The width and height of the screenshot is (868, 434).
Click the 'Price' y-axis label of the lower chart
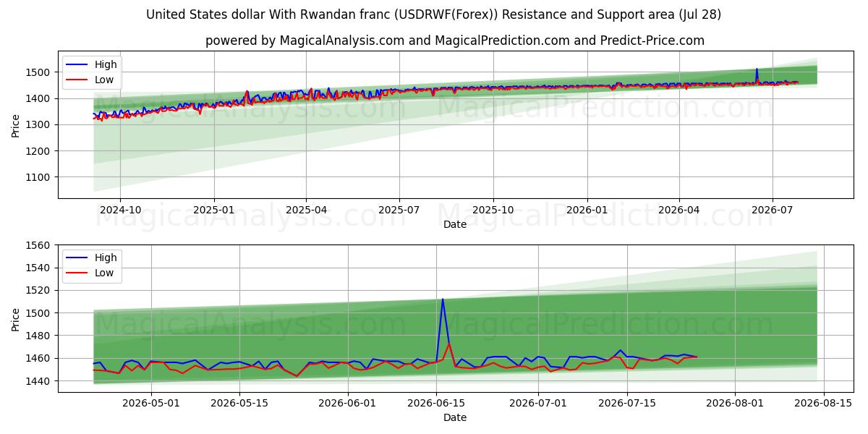[x=16, y=319]
